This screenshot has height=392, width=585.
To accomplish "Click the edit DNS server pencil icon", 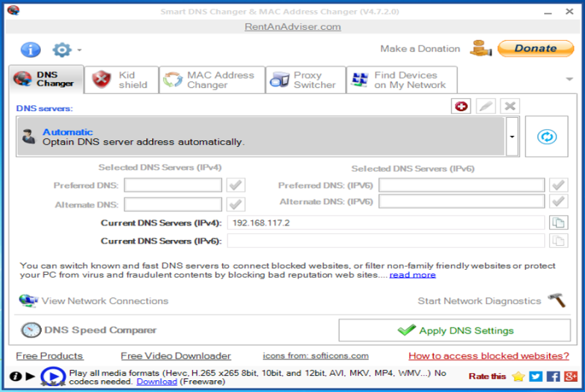I will (486, 106).
